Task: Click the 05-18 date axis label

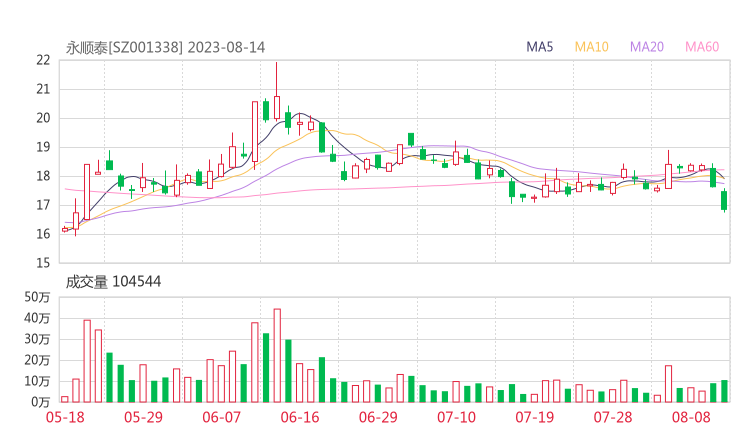Action: tap(65, 417)
